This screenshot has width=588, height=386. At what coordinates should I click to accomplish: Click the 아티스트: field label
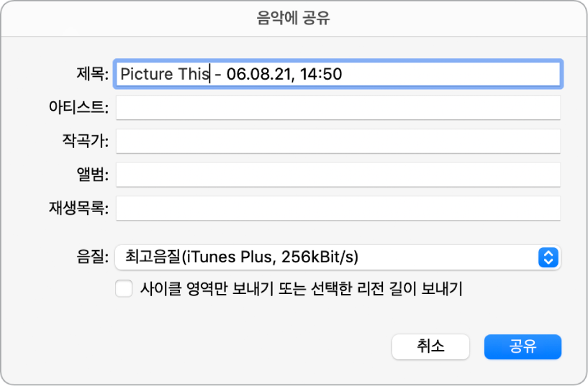[78, 107]
